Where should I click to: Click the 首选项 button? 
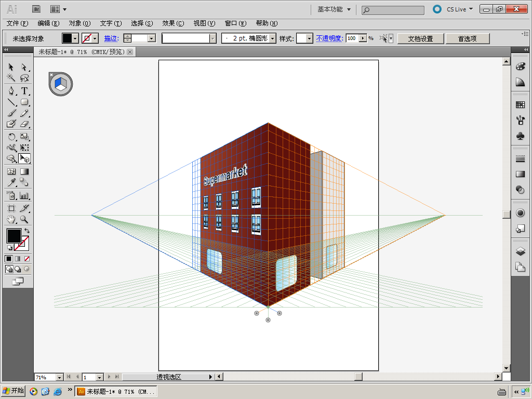(467, 38)
